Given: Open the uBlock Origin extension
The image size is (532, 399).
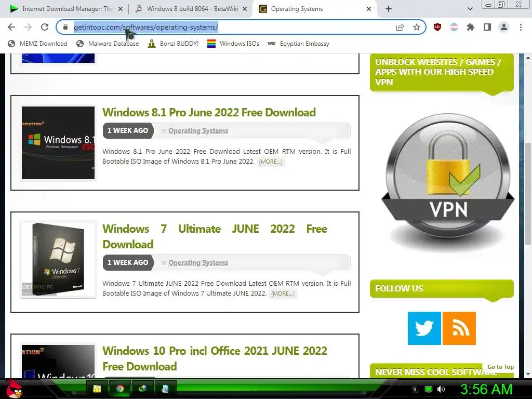Looking at the screenshot, I should pyautogui.click(x=437, y=27).
